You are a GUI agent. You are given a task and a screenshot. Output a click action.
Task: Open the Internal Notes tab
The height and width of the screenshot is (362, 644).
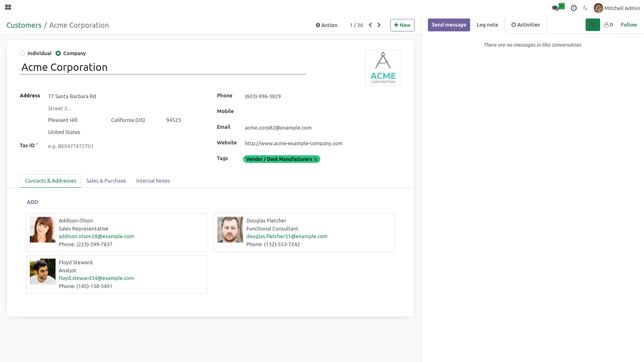point(153,181)
